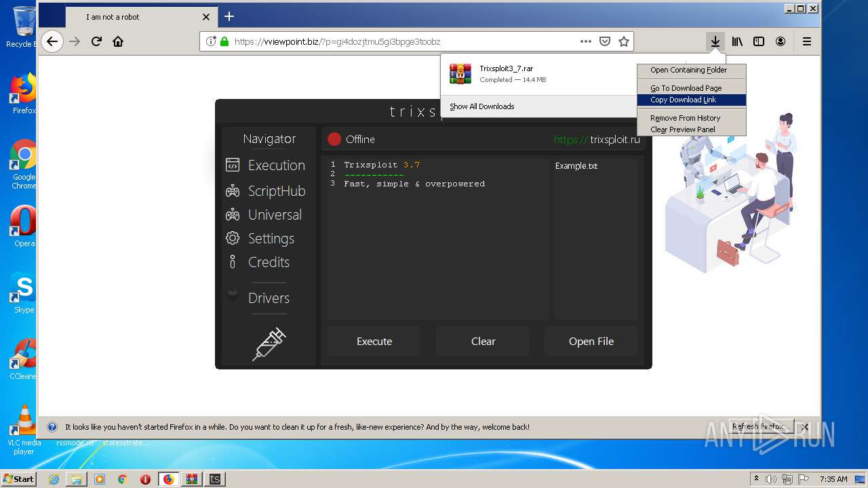The image size is (868, 488).
Task: Select Example.txt in file list
Action: coord(576,166)
